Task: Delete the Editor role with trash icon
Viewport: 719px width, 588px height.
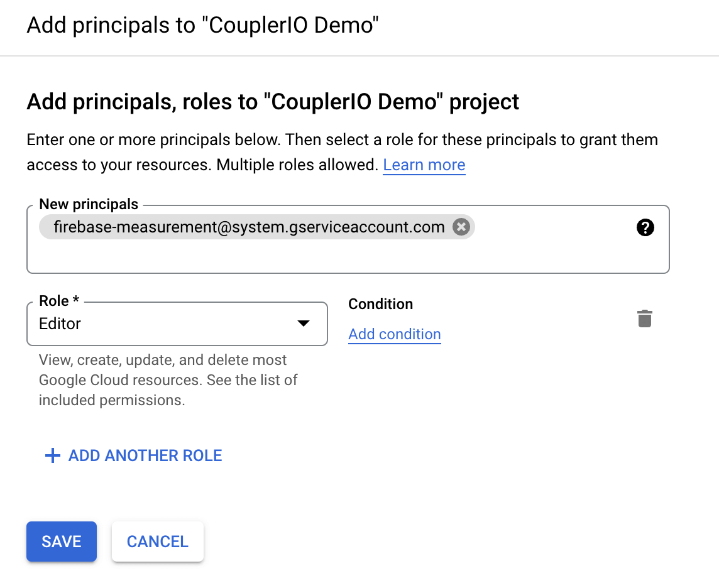Action: pos(645,318)
